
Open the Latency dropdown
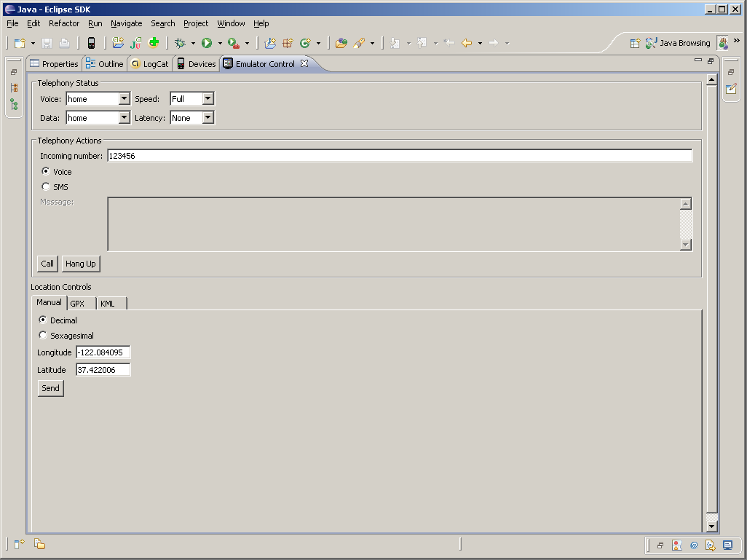[x=207, y=118]
